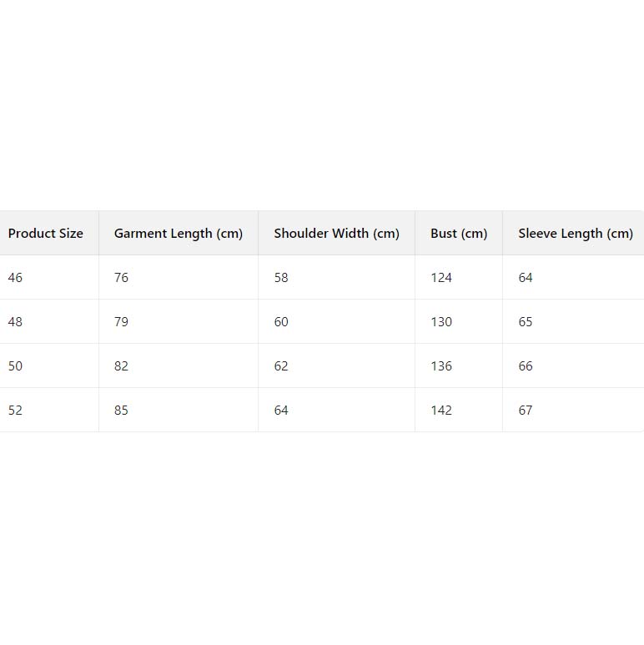Click sleeve length value 67
Screen dimensions: 644x645
tap(526, 411)
